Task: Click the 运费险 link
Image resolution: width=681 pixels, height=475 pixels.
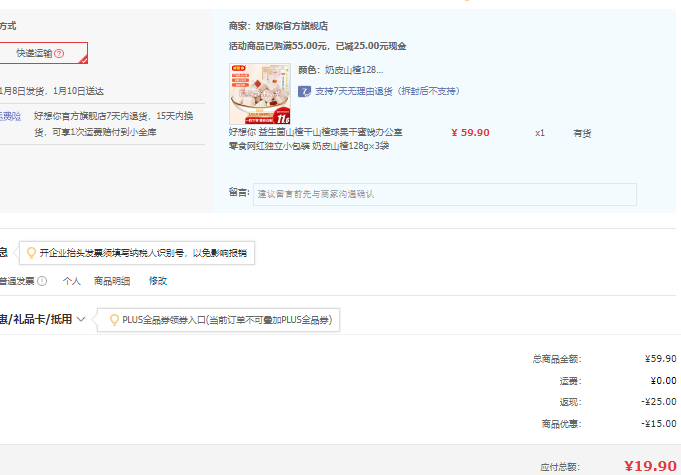Action: (x=10, y=116)
